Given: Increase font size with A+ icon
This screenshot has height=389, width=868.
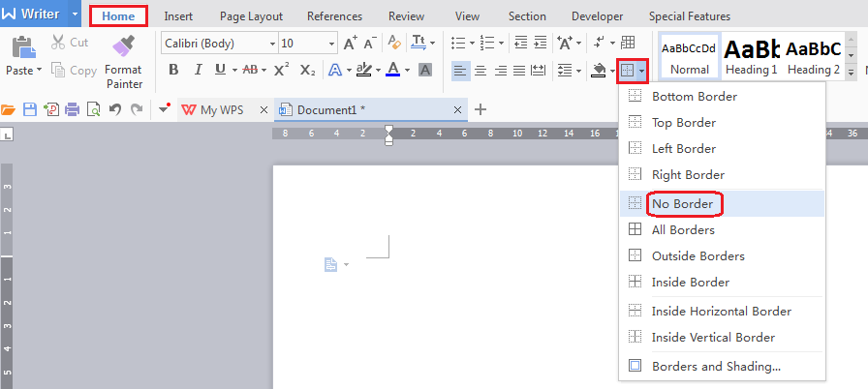Looking at the screenshot, I should 351,43.
